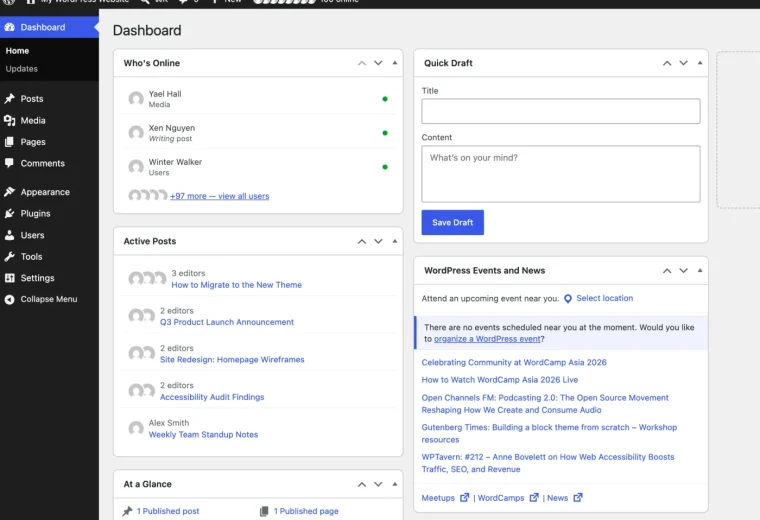The width and height of the screenshot is (760, 520).
Task: Move Who's Online widget up
Action: point(362,63)
